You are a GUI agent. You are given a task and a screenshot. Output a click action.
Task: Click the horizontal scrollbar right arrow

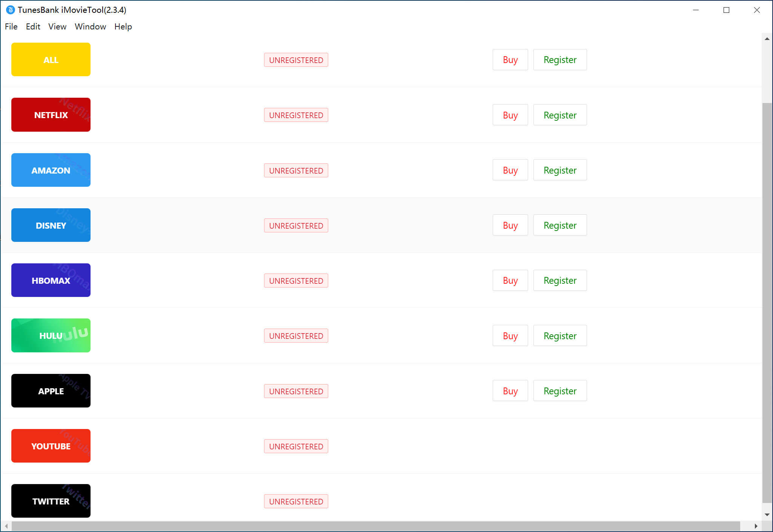[x=756, y=526]
